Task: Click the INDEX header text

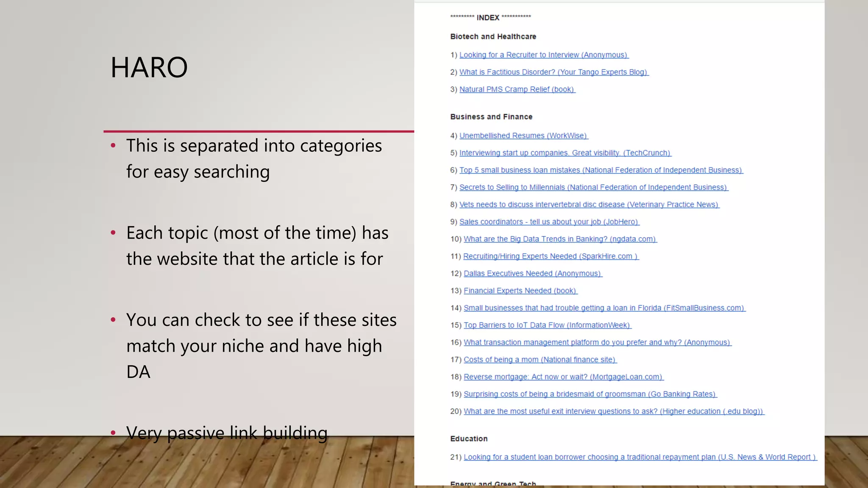Action: 490,18
